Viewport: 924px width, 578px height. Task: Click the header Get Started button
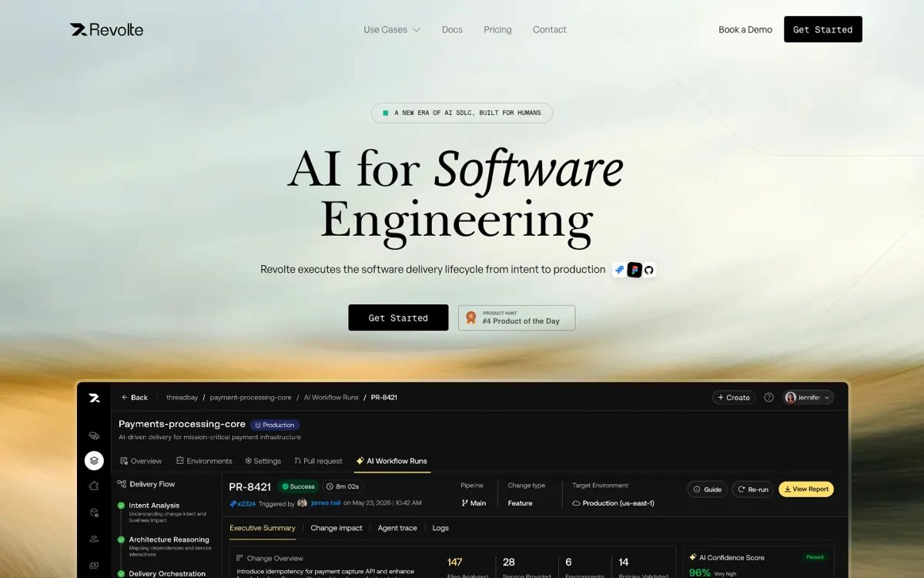823,29
